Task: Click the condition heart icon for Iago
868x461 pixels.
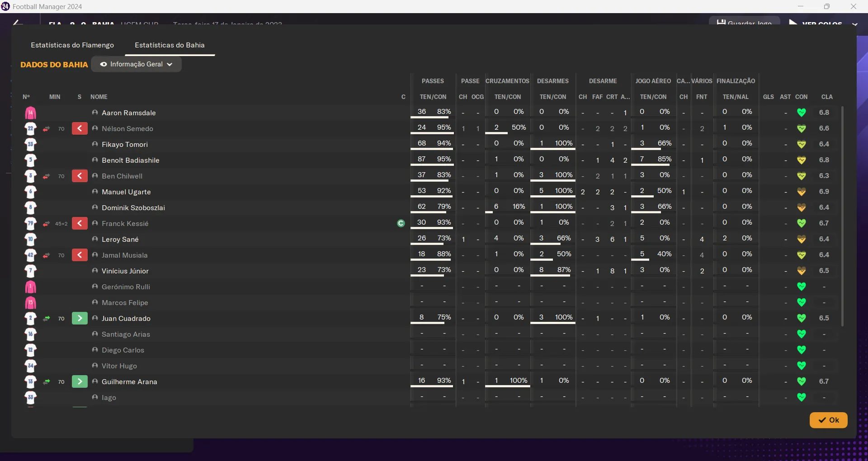Action: pyautogui.click(x=802, y=397)
